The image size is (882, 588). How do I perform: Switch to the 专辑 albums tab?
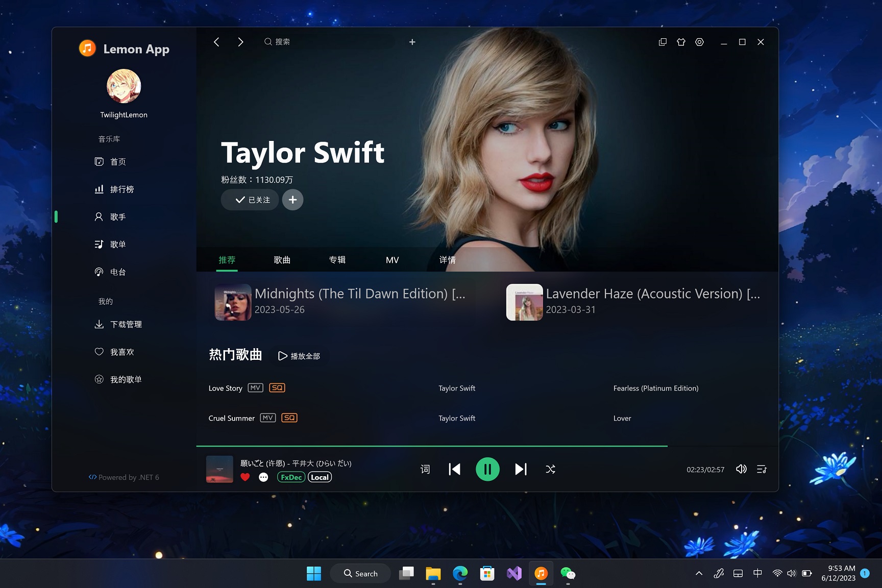337,260
